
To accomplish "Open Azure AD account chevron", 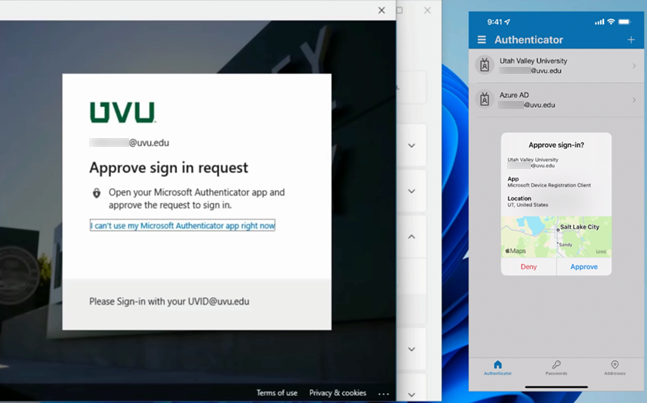I will (634, 98).
